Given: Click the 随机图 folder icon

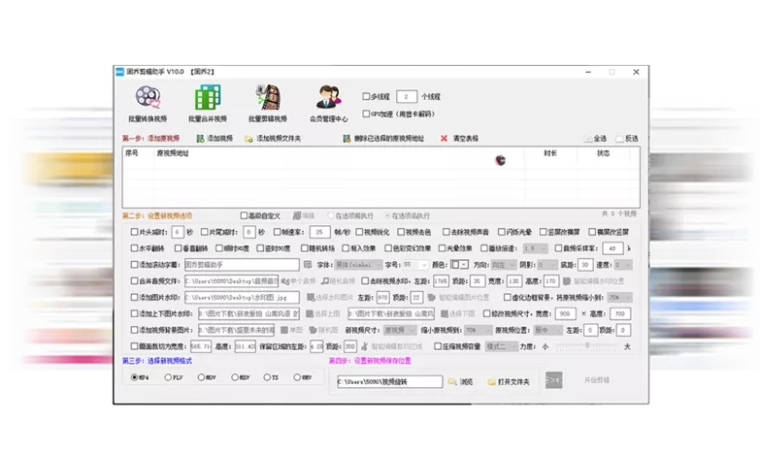Looking at the screenshot, I should pos(313,330).
